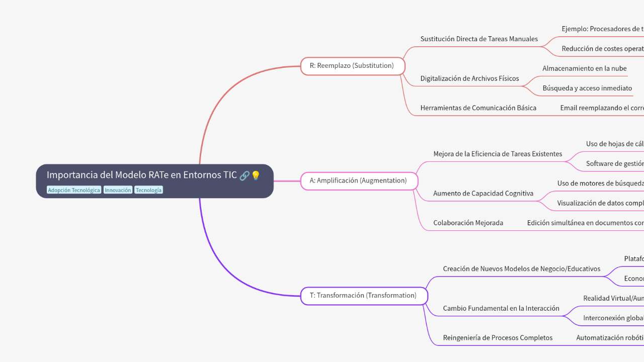
Task: Select 'Herramientas de Comunicación Básica' branch
Action: [x=478, y=108]
